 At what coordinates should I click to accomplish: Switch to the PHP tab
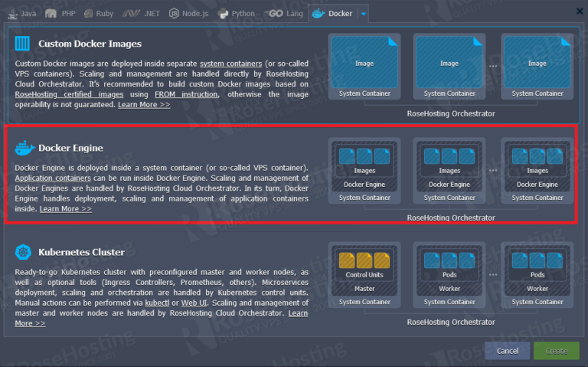pyautogui.click(x=60, y=14)
